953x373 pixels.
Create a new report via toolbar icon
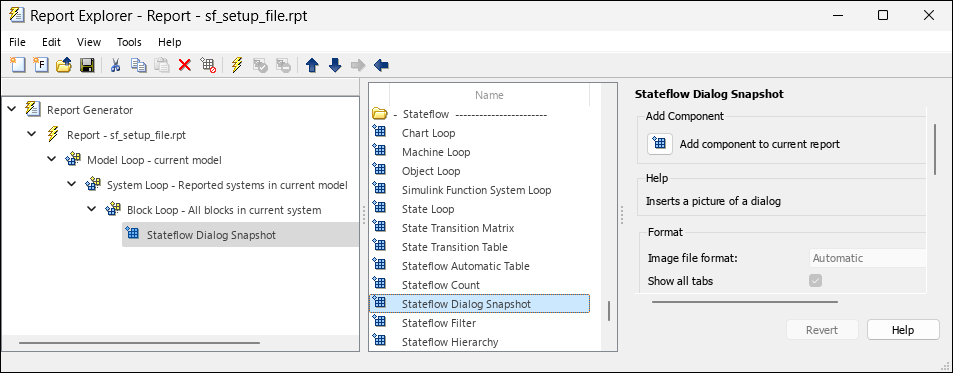click(18, 65)
